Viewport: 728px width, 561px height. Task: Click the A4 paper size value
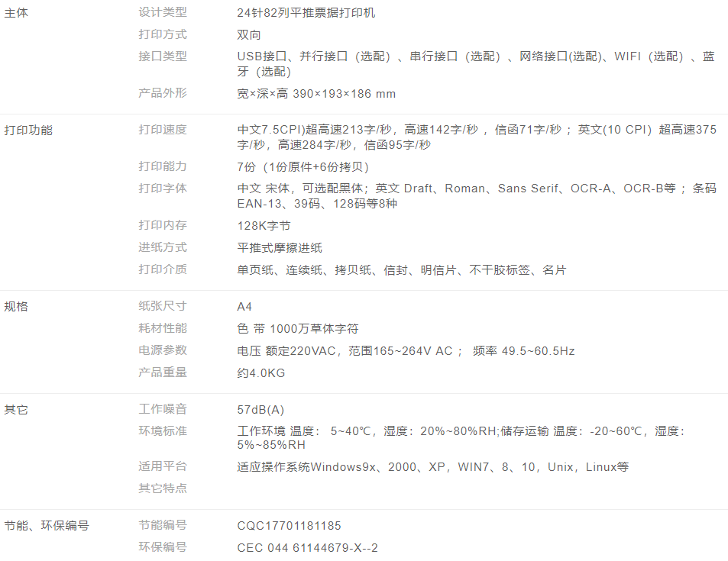(244, 307)
